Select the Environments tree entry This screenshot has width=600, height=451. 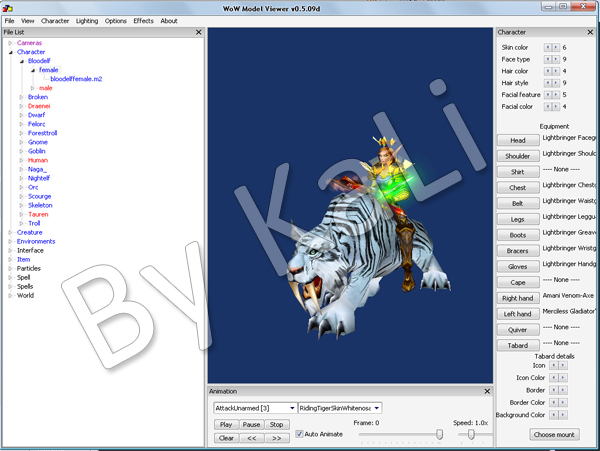click(x=36, y=241)
